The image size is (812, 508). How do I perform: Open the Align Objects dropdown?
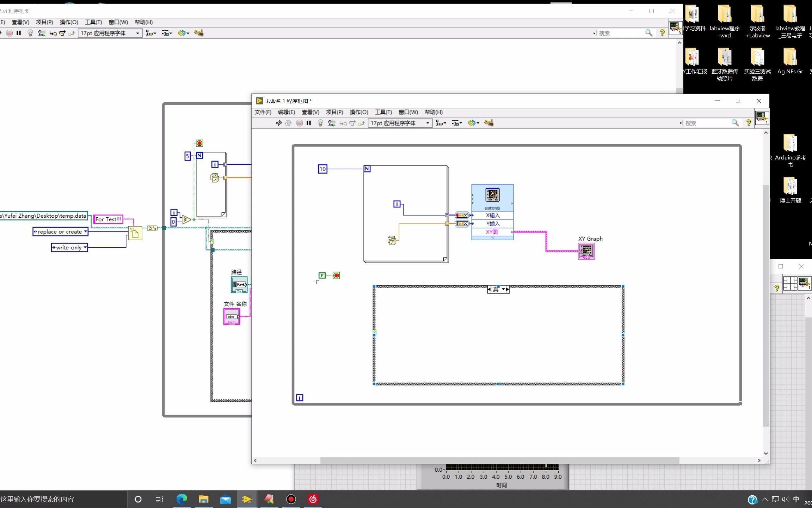coord(441,123)
